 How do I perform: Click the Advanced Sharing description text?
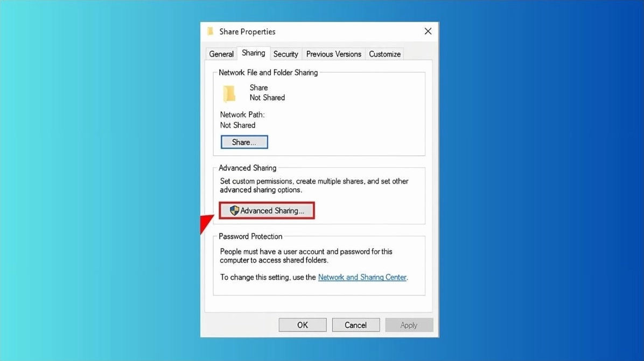click(314, 185)
